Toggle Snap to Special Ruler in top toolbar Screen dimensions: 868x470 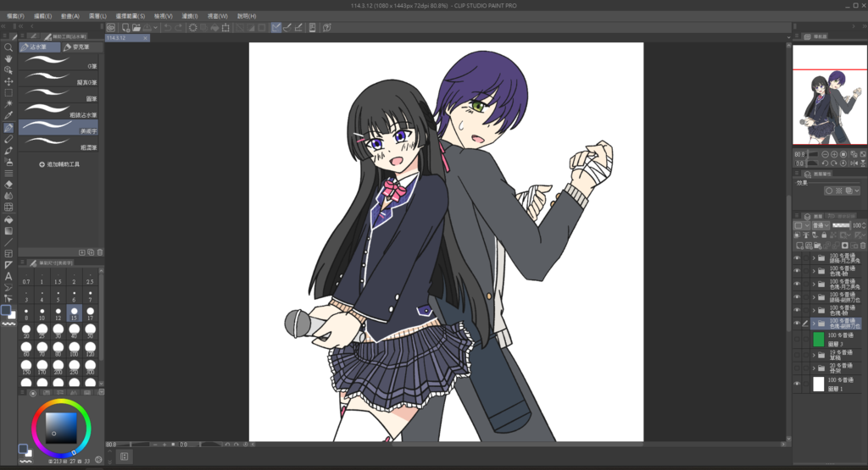point(287,28)
